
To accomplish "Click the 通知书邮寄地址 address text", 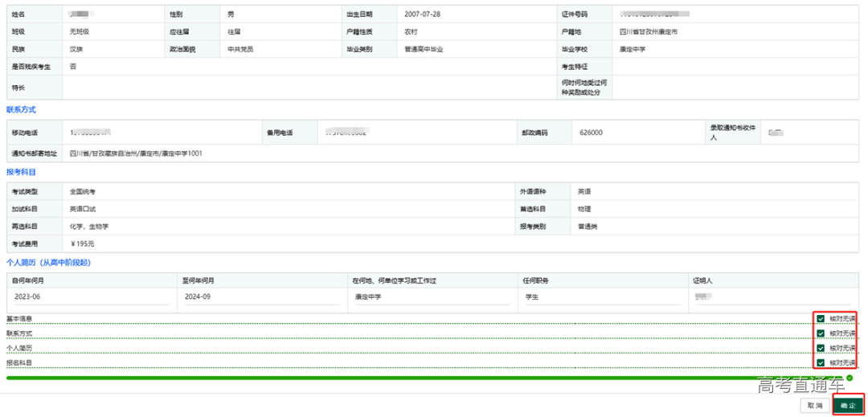I will [136, 153].
